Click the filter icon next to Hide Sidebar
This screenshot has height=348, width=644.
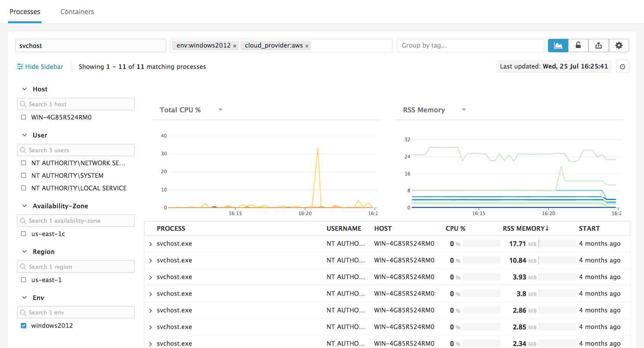pyautogui.click(x=20, y=66)
